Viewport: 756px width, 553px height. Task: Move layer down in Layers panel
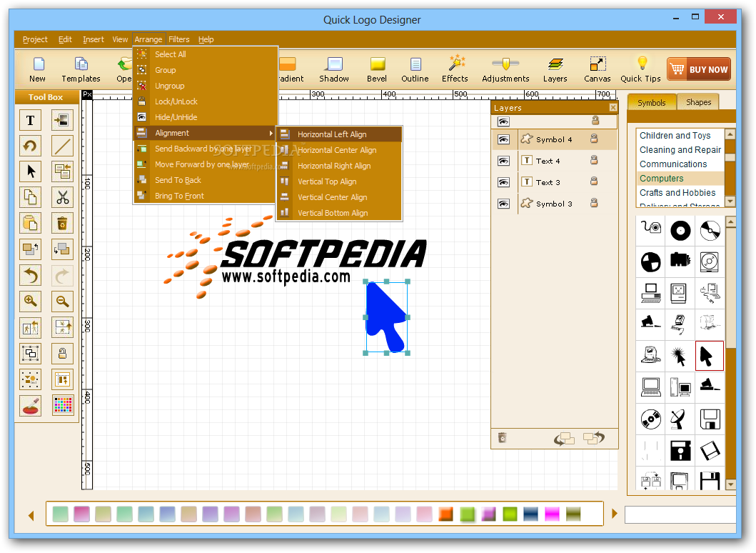[564, 438]
